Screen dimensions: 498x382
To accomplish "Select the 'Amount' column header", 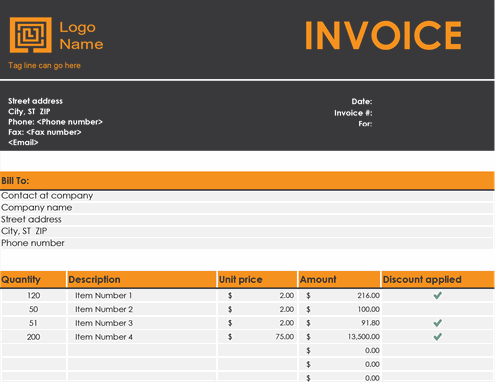I will point(339,279).
